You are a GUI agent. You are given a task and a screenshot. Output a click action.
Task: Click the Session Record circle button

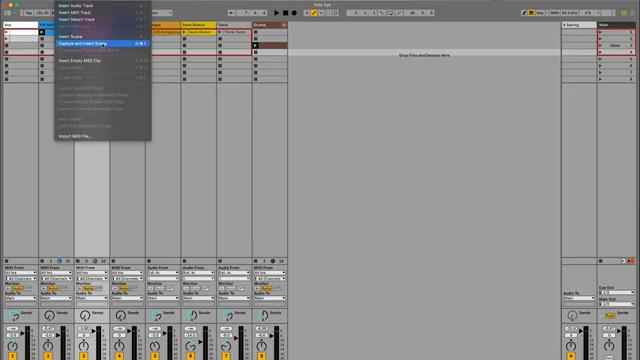pos(336,13)
